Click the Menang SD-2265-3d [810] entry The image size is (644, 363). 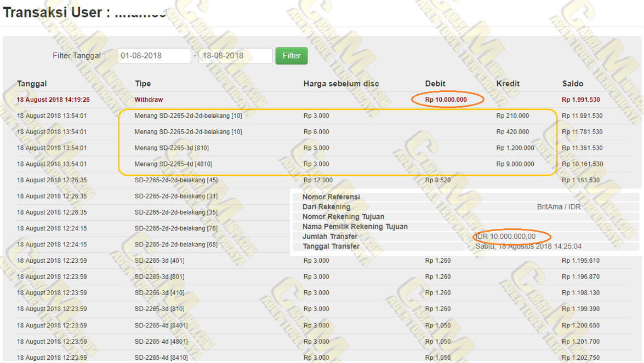(x=172, y=148)
